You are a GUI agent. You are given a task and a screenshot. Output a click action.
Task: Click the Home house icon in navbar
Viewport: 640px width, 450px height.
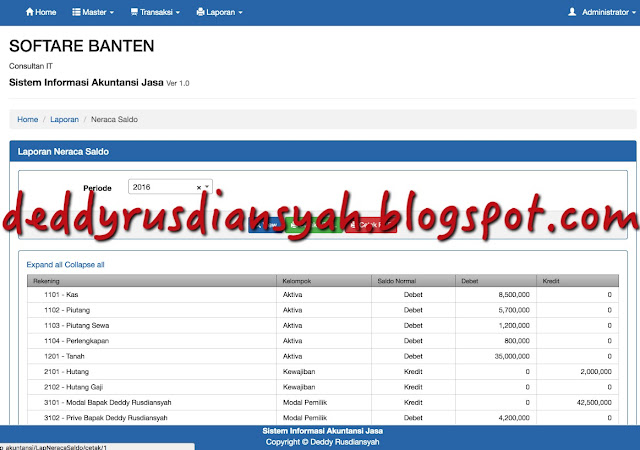pos(29,12)
